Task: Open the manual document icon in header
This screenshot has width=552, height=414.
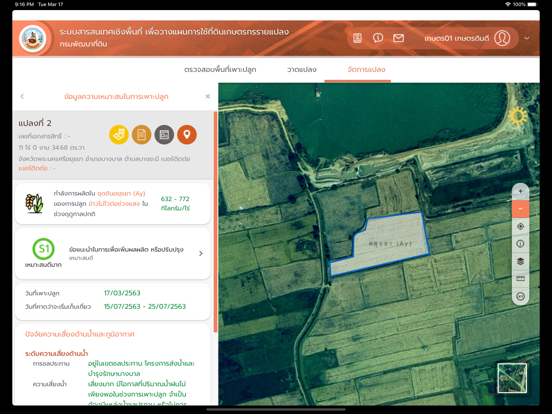Action: (357, 38)
